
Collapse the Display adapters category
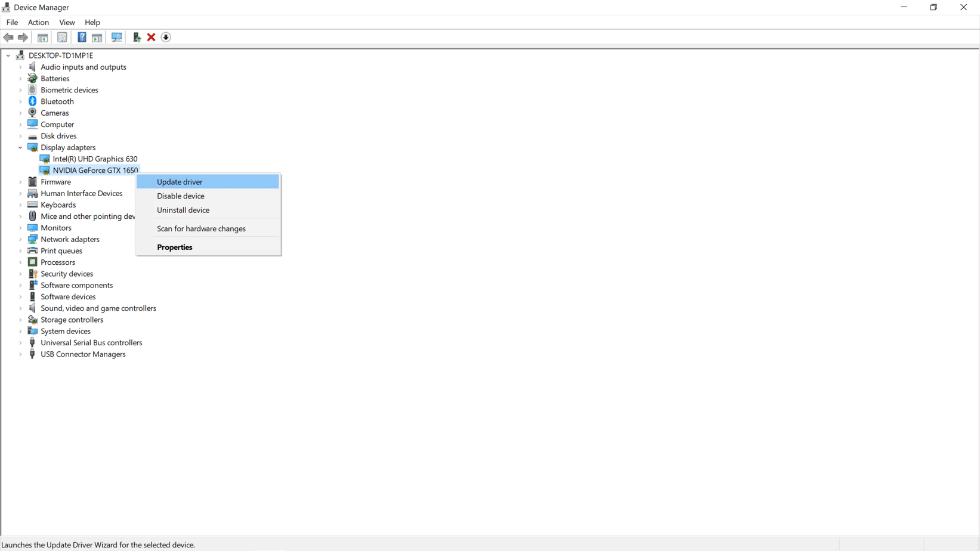tap(20, 147)
